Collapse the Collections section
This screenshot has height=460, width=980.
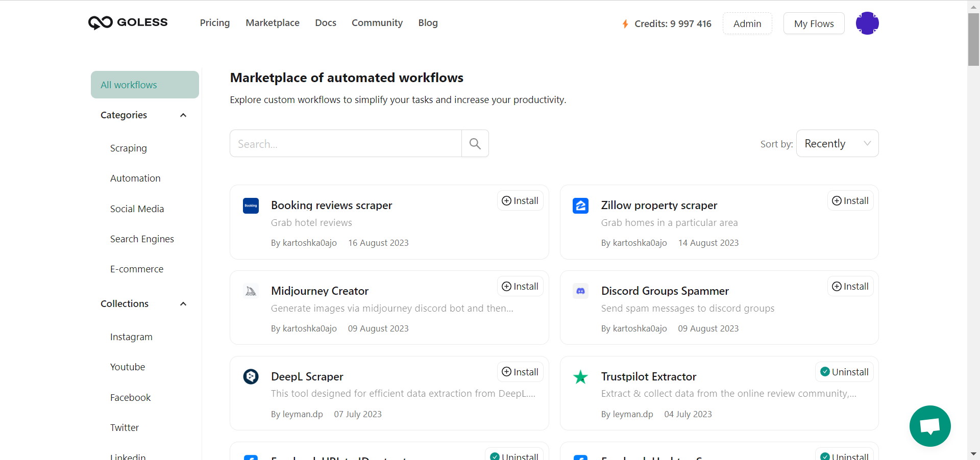(183, 304)
